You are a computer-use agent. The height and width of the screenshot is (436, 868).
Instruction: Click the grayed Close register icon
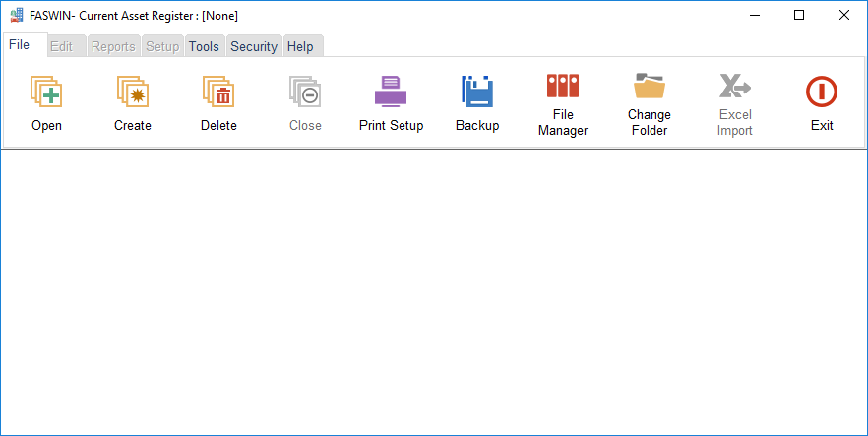point(305,92)
